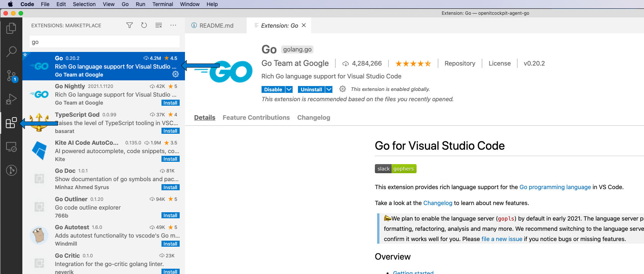644x274 pixels.
Task: Open the Repository link
Action: [x=460, y=63]
